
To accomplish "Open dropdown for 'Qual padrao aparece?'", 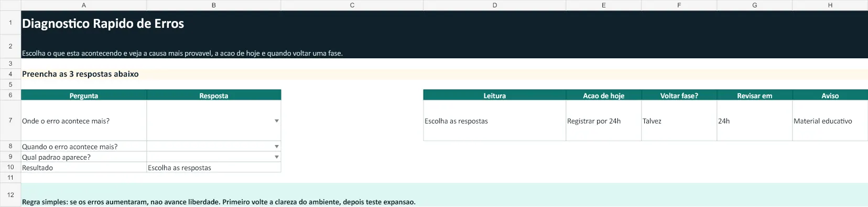I will click(277, 157).
